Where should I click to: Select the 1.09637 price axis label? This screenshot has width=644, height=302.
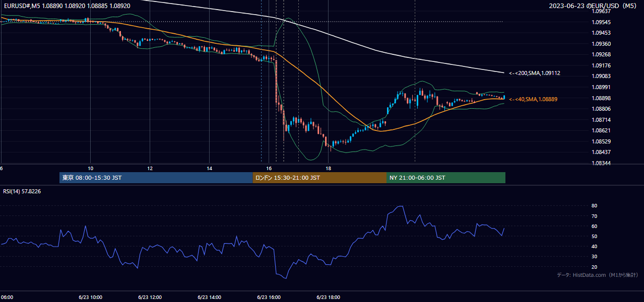tap(602, 11)
